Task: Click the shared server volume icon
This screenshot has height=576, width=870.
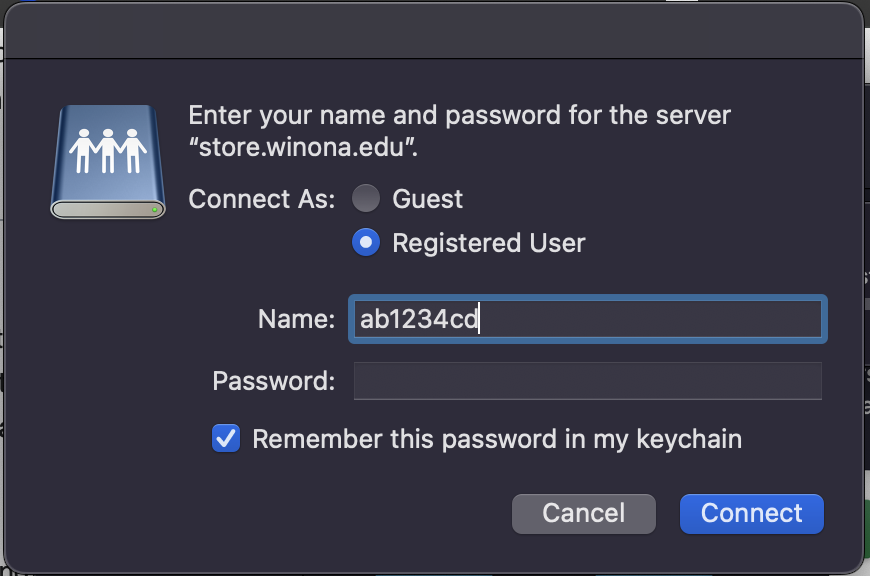Action: [108, 162]
